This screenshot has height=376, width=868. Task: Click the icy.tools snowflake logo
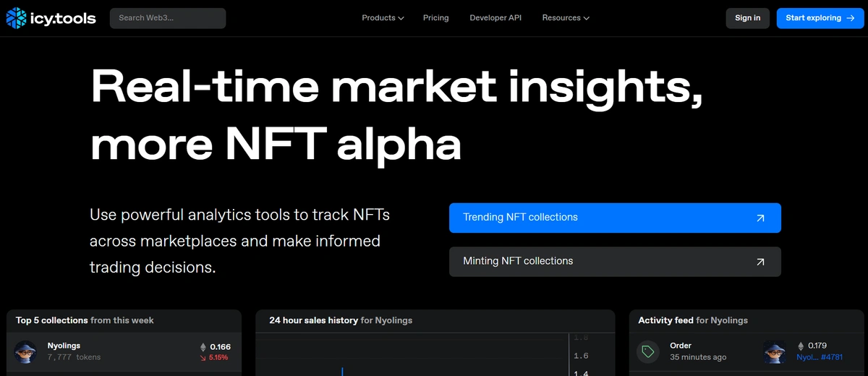(x=15, y=18)
